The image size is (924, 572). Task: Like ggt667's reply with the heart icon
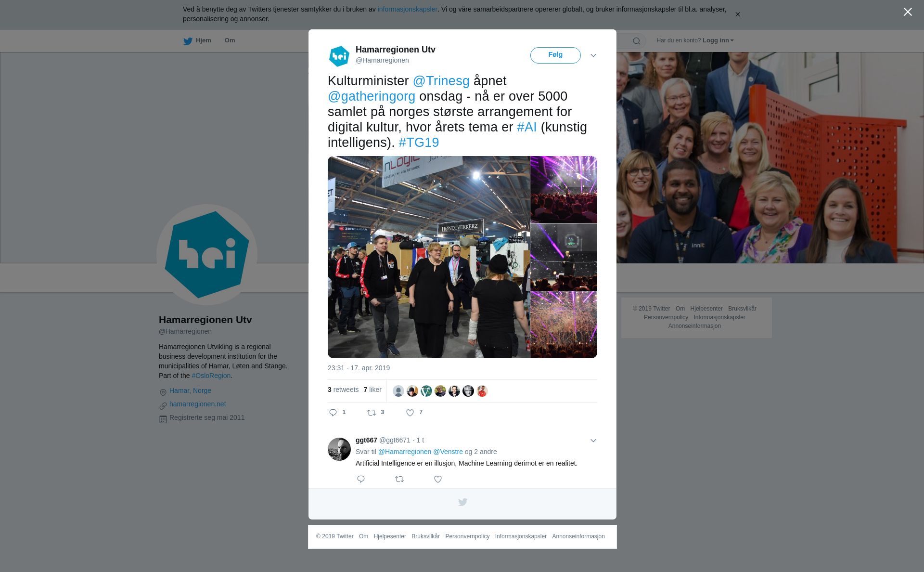point(438,479)
